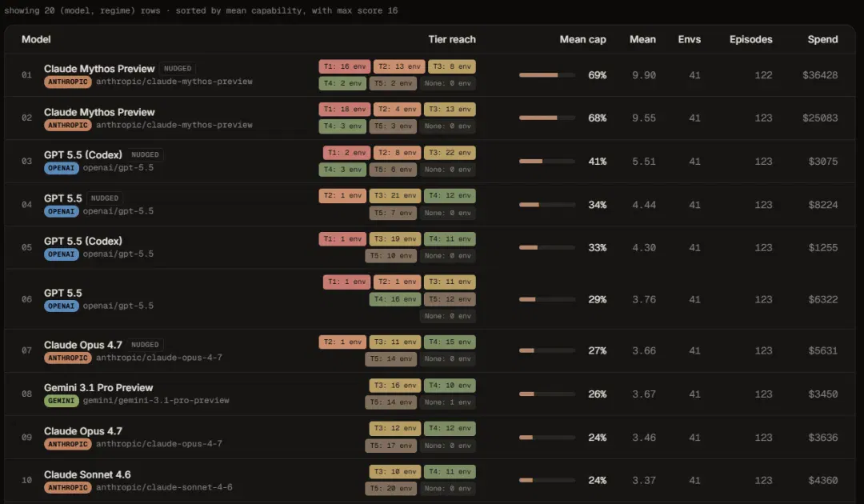The image size is (864, 504).
Task: Click the 27% mean cap value
Action: pos(598,351)
